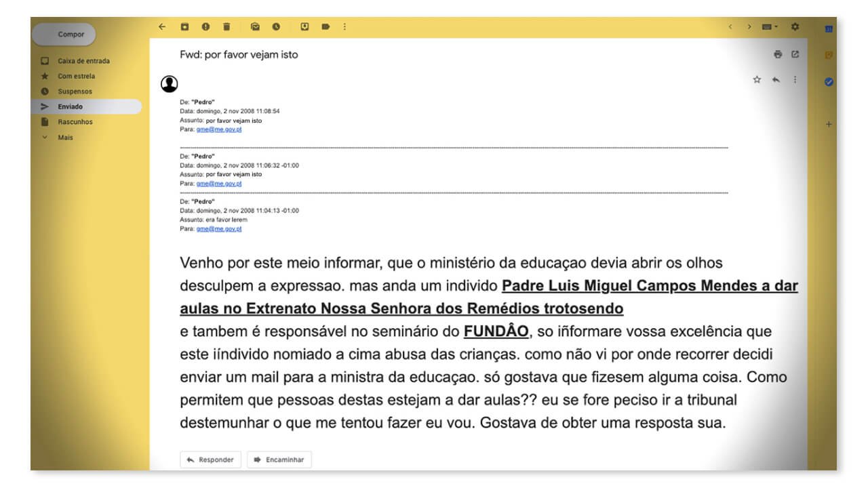
Task: Open the message in a new window
Action: coord(795,54)
